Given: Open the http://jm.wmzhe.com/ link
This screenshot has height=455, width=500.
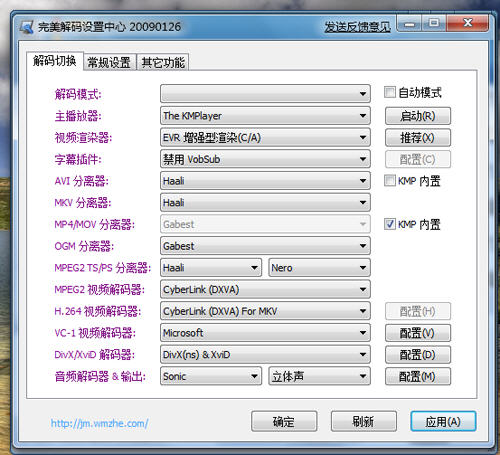Looking at the screenshot, I should coord(99,423).
